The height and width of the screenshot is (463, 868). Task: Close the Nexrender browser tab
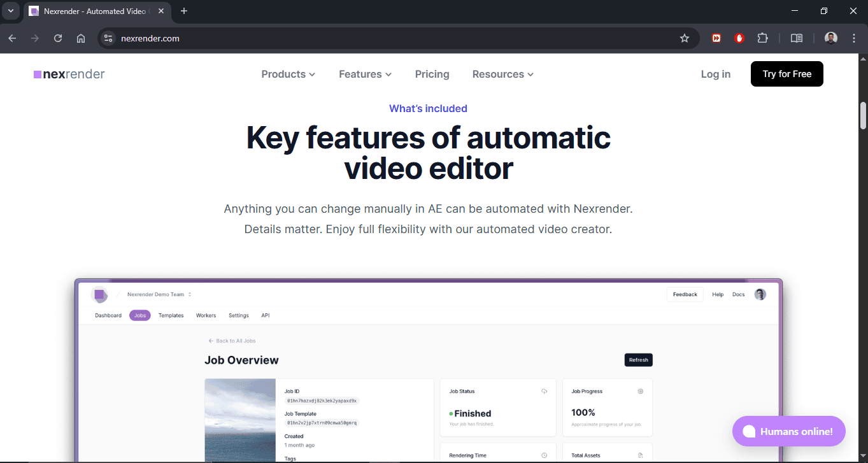(x=161, y=11)
